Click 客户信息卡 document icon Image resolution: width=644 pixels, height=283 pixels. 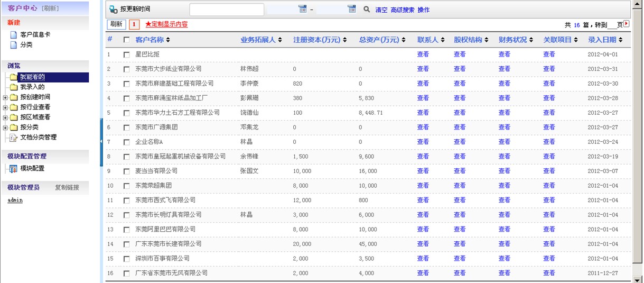click(14, 35)
